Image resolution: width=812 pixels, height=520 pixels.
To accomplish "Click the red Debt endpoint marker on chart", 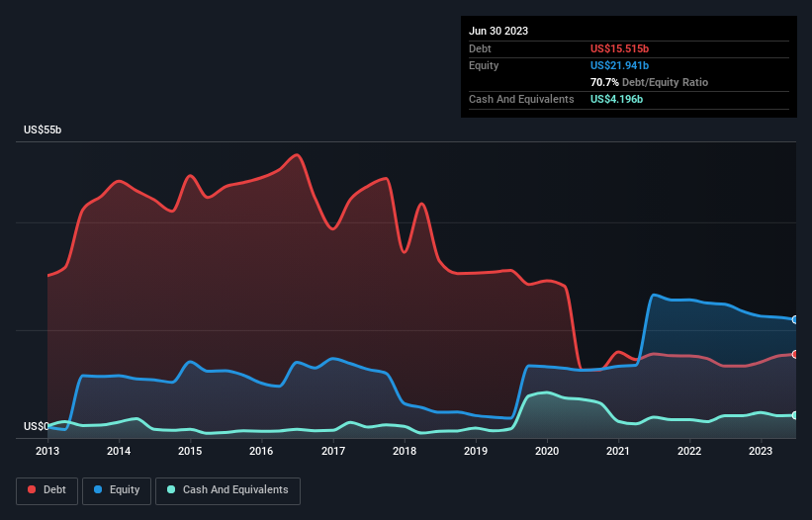I will pyautogui.click(x=795, y=355).
